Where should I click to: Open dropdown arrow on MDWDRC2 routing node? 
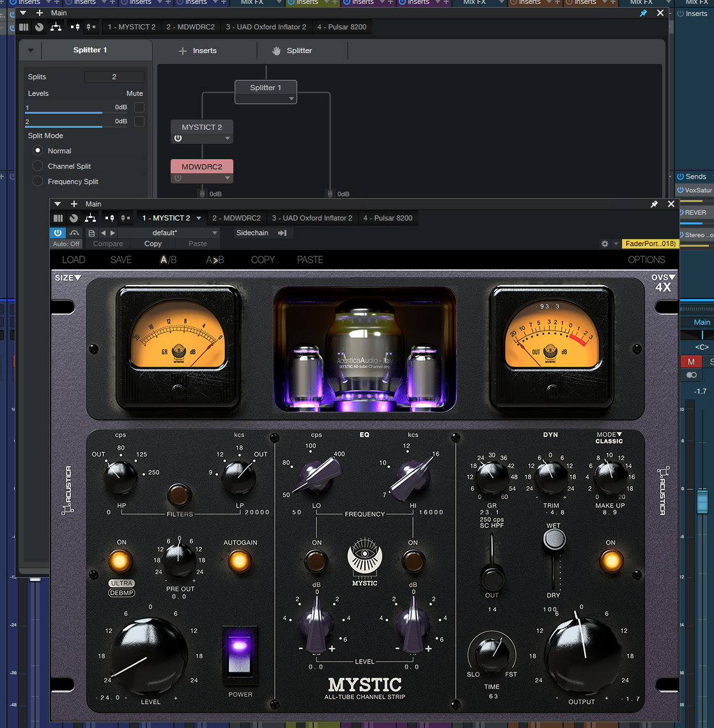[x=228, y=178]
